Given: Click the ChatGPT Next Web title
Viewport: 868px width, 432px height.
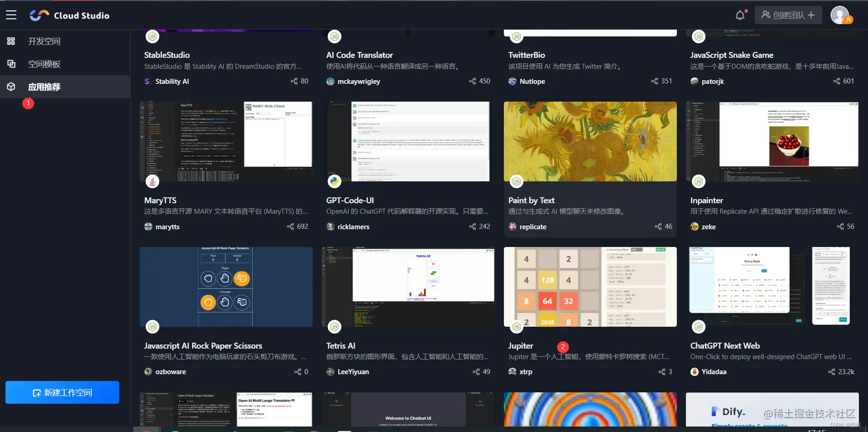Looking at the screenshot, I should coord(725,346).
